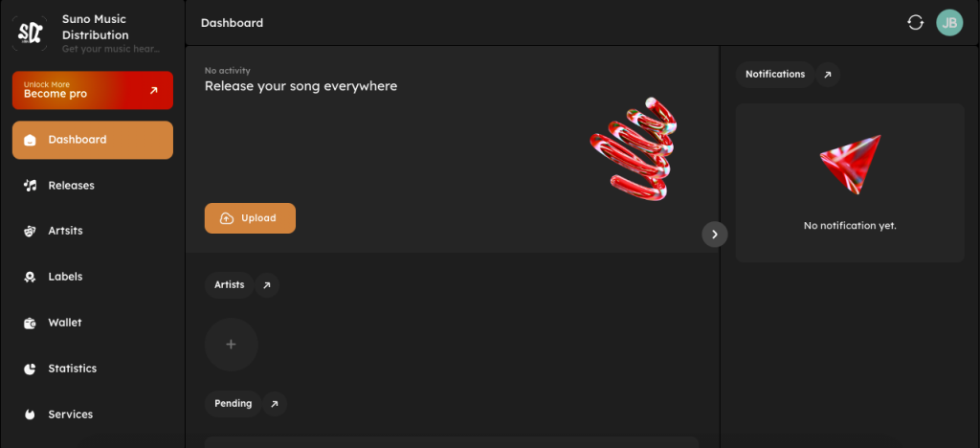This screenshot has width=980, height=448.
Task: Click the Services flame icon
Action: (x=30, y=414)
